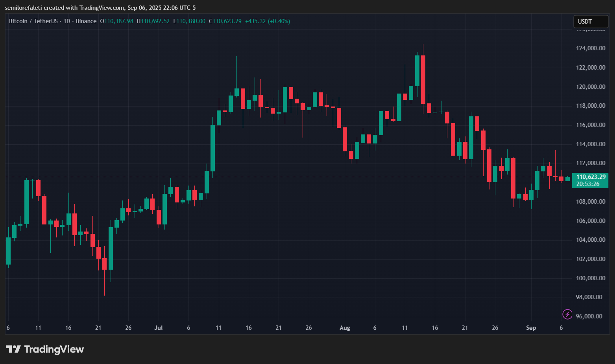Click the Bitcoin / TetherUS symbol title
This screenshot has width=615, height=364.
point(33,21)
